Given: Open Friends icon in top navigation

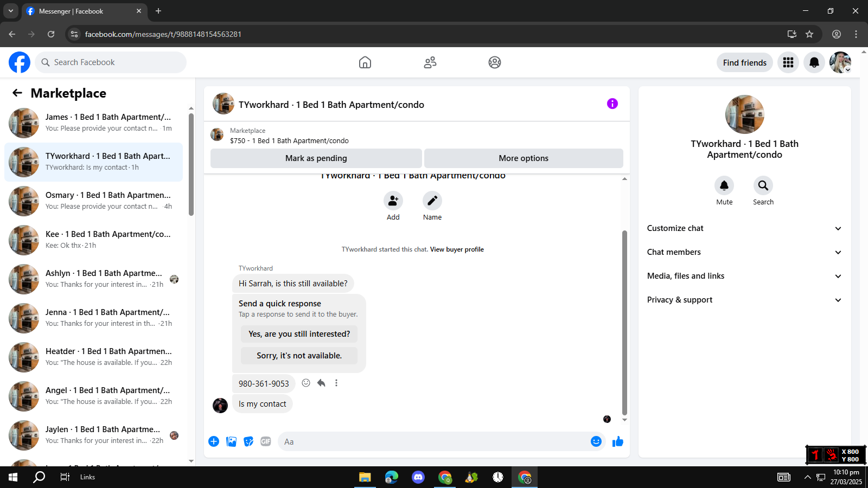Looking at the screenshot, I should [430, 62].
